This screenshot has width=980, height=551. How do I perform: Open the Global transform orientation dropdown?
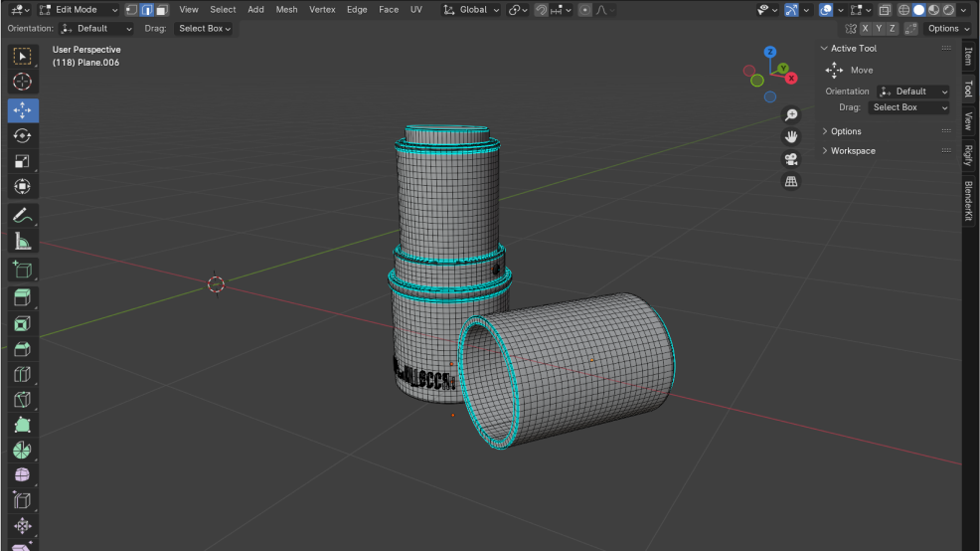[x=472, y=10]
